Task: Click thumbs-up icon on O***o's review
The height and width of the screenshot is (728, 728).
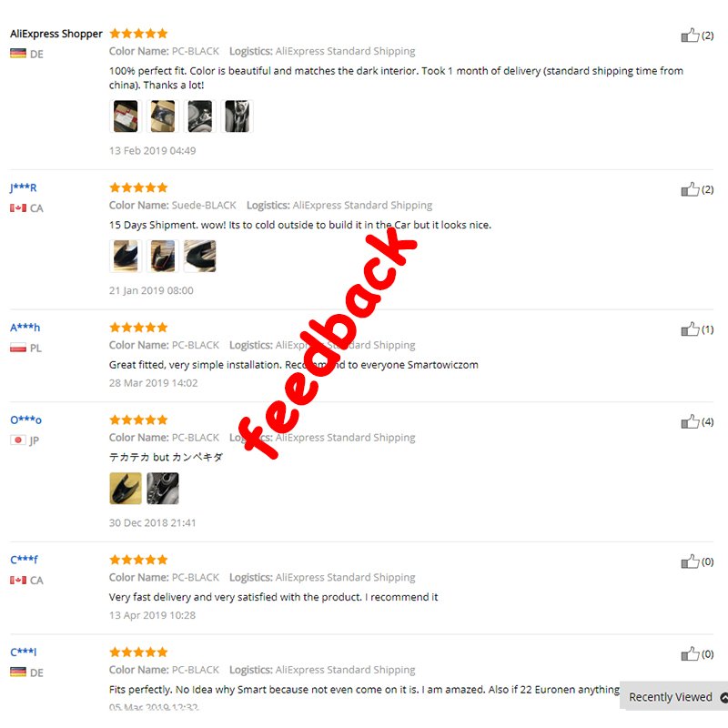Action: [690, 421]
